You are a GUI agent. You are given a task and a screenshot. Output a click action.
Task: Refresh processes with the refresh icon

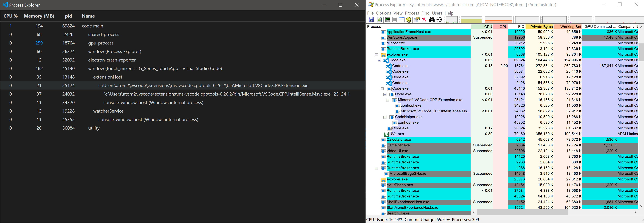coord(379,19)
